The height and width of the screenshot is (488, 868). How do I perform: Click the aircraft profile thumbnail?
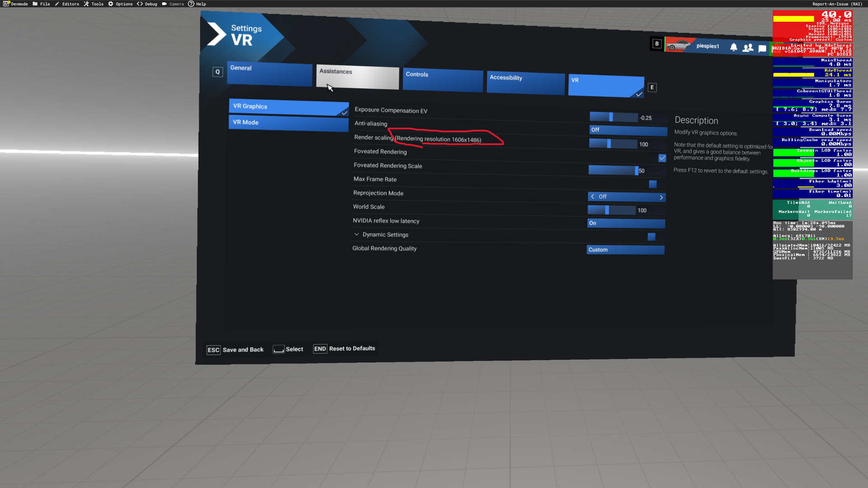678,45
